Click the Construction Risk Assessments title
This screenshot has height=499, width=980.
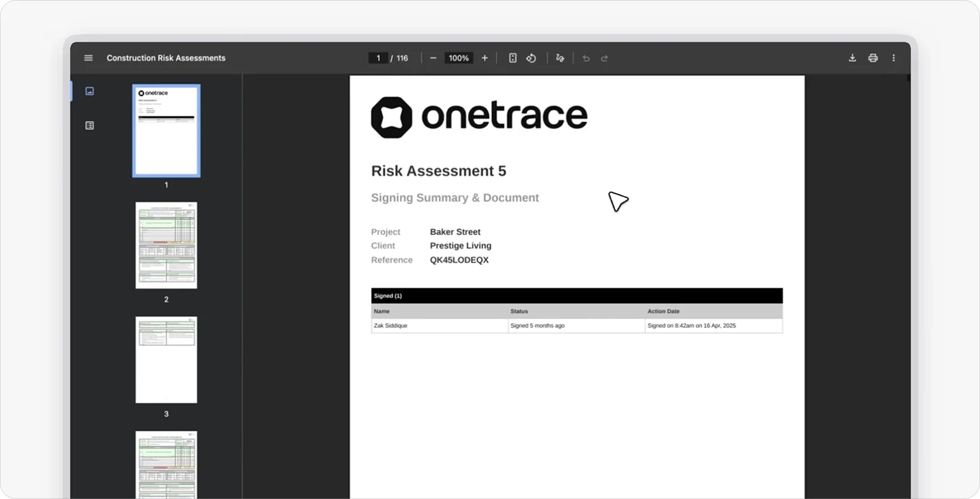click(x=166, y=58)
